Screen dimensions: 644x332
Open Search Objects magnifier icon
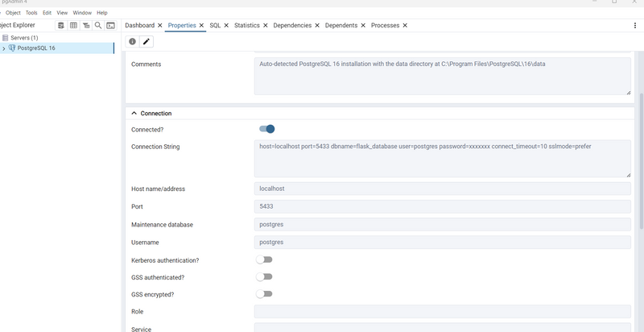(x=98, y=26)
